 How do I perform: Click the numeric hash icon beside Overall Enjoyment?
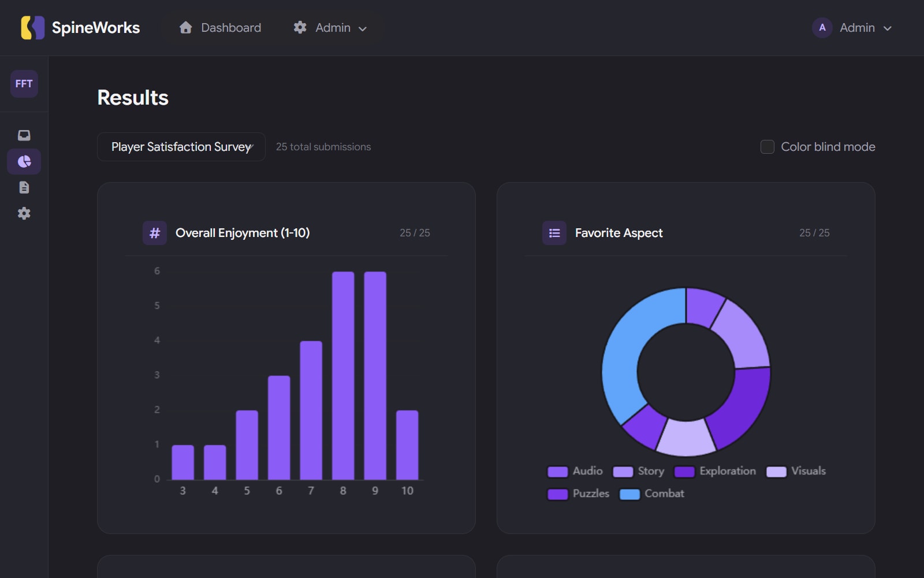pyautogui.click(x=154, y=233)
